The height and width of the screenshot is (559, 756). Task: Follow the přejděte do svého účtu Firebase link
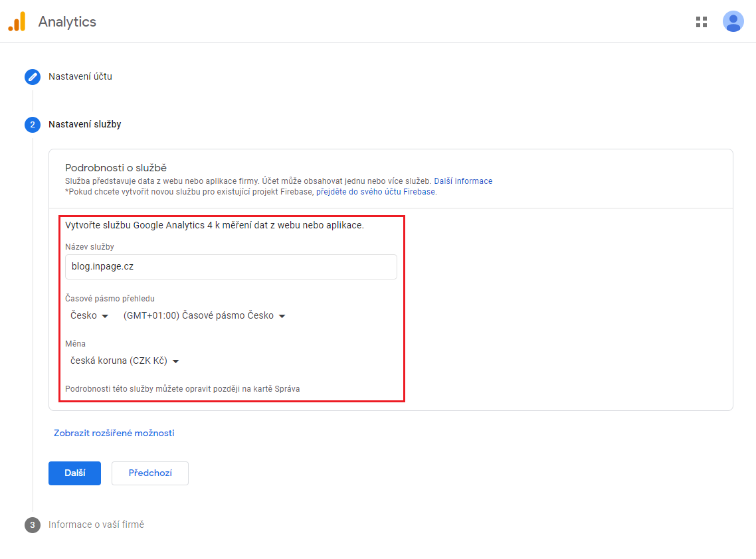coord(375,192)
